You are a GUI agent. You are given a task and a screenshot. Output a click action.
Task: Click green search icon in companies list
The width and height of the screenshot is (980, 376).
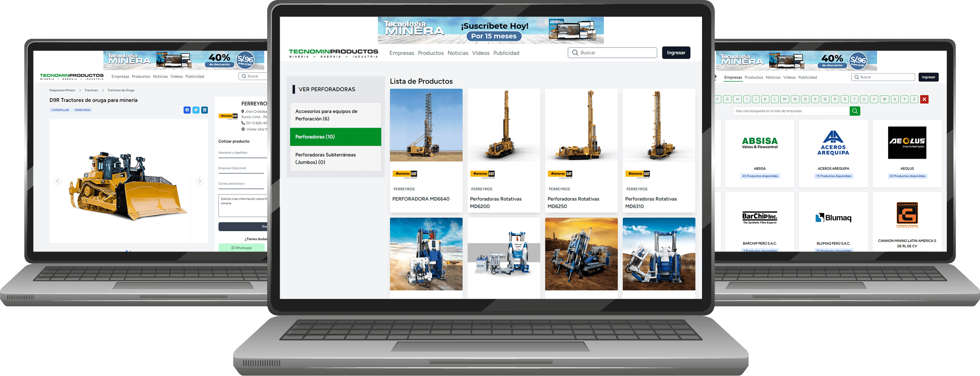pyautogui.click(x=855, y=111)
